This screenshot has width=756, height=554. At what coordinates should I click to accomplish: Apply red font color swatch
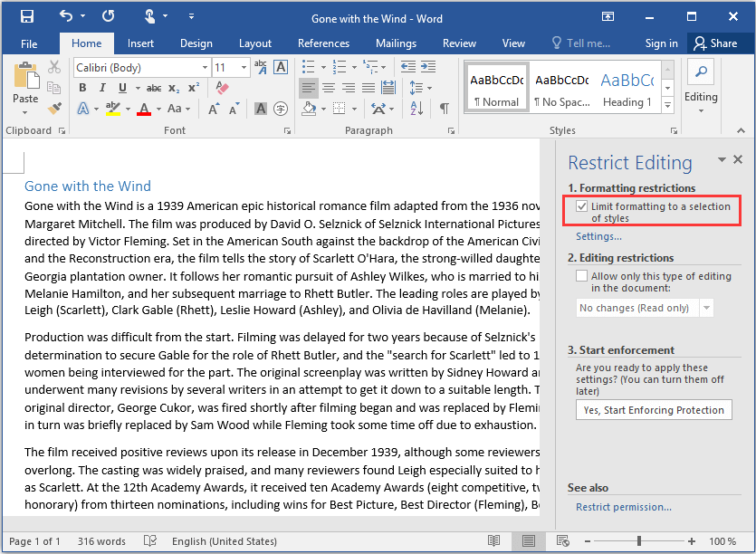tap(144, 109)
